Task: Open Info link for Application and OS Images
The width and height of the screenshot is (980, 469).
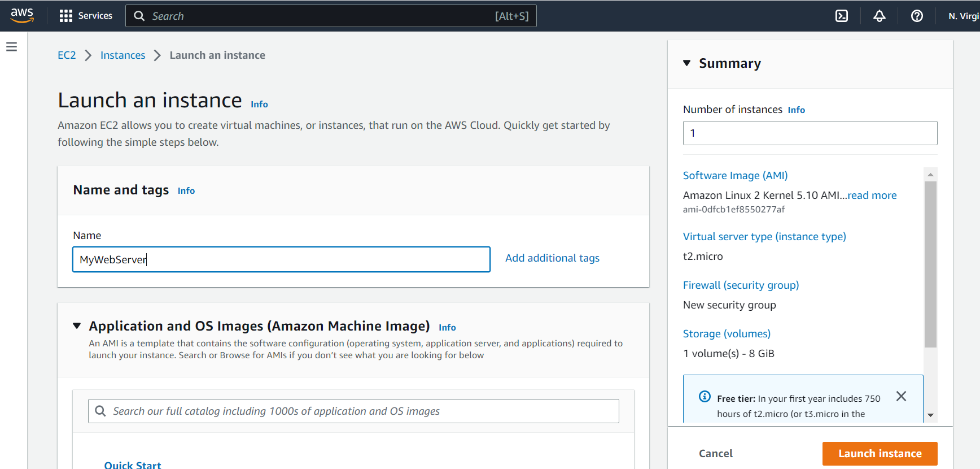Action: [x=447, y=328]
